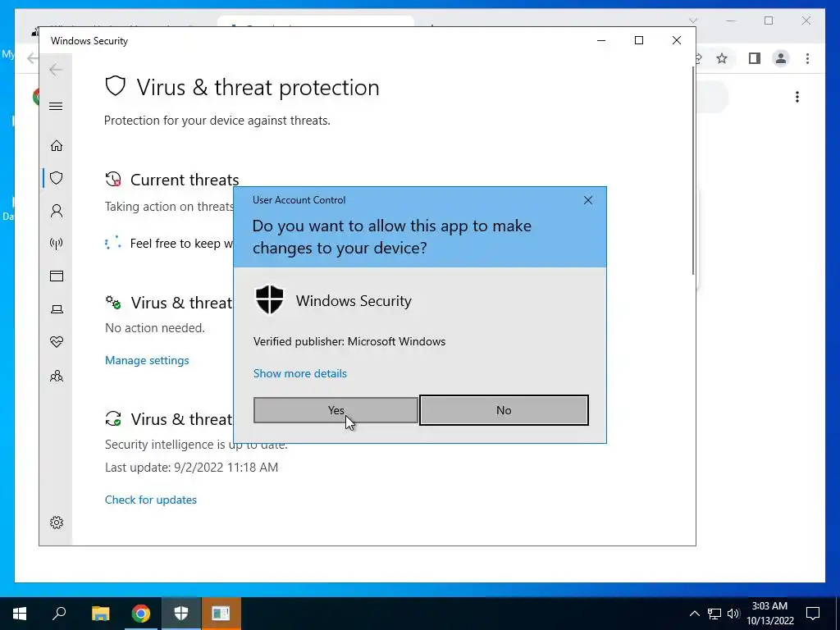
Task: Bookmark page with Chrome star icon
Action: click(722, 58)
